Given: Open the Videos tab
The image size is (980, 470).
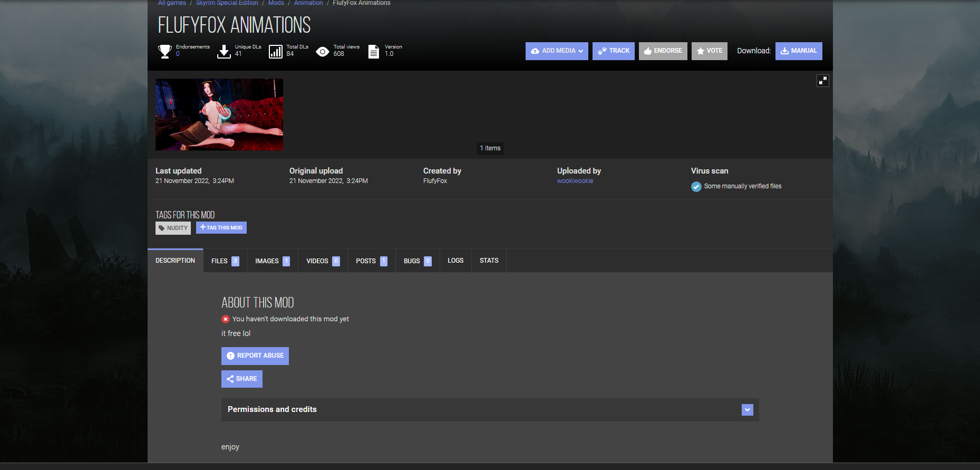Looking at the screenshot, I should [323, 261].
